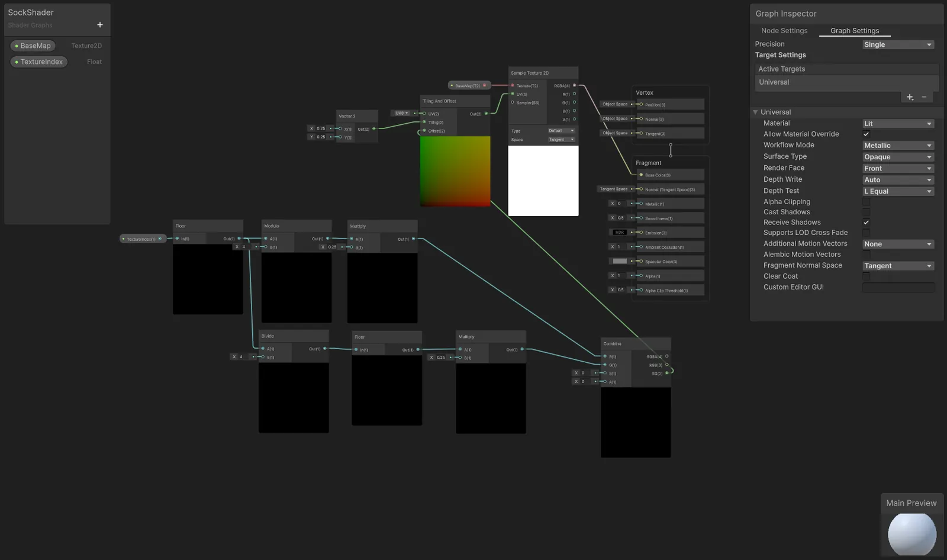Screen dimensions: 947x560
Task: Switch to the Node Settings tab
Action: tap(784, 31)
